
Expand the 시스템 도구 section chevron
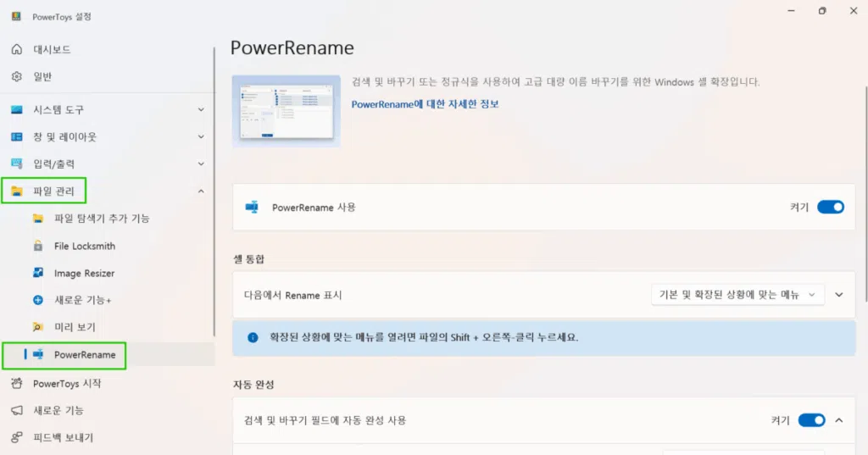click(x=201, y=109)
